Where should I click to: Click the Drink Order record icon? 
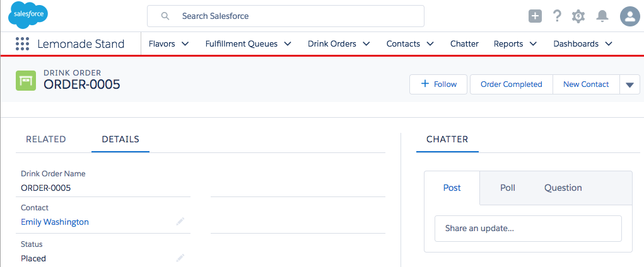click(x=26, y=81)
